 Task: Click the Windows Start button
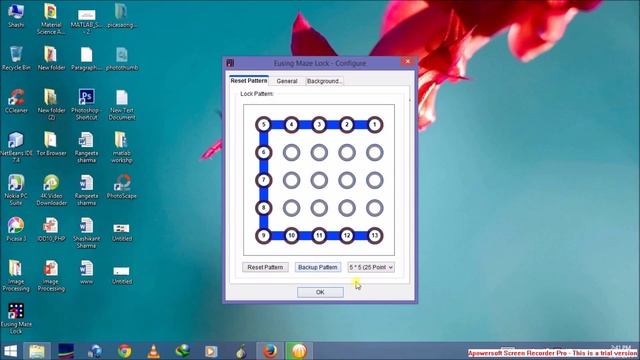[x=10, y=351]
